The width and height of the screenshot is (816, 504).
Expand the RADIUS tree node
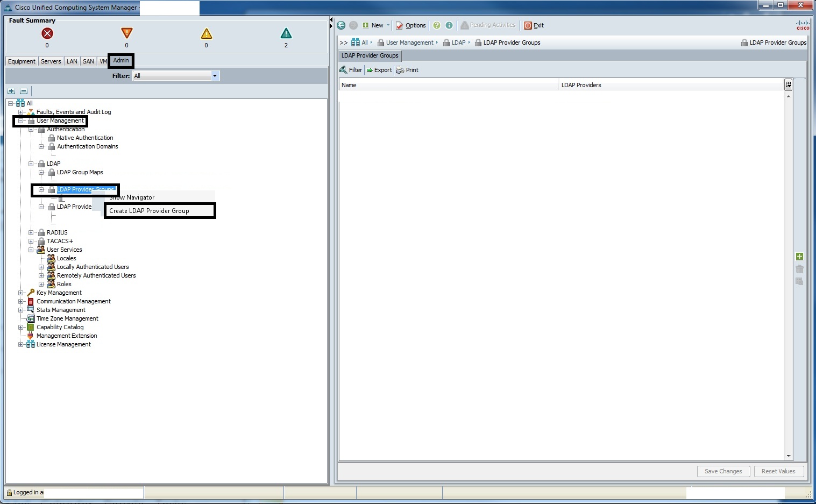tap(31, 232)
